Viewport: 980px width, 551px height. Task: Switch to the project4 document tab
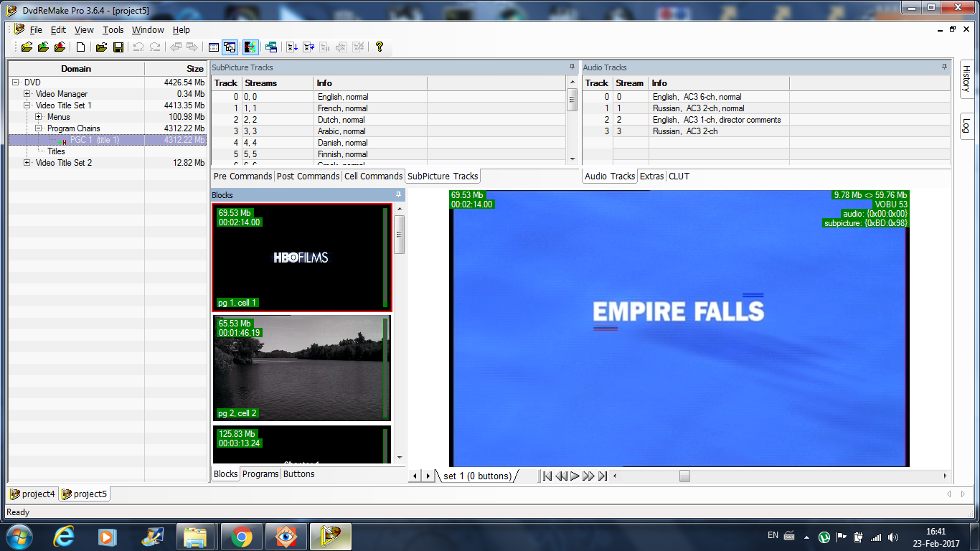click(33, 494)
